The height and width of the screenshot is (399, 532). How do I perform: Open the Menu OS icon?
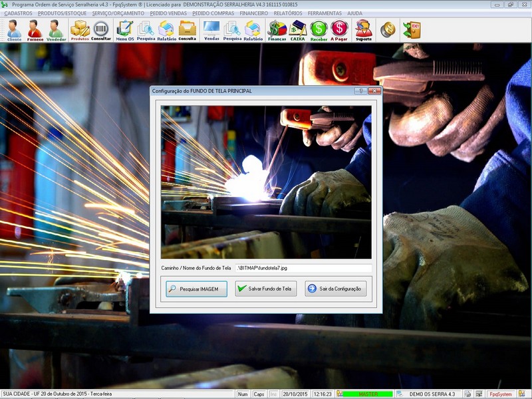coord(125,30)
